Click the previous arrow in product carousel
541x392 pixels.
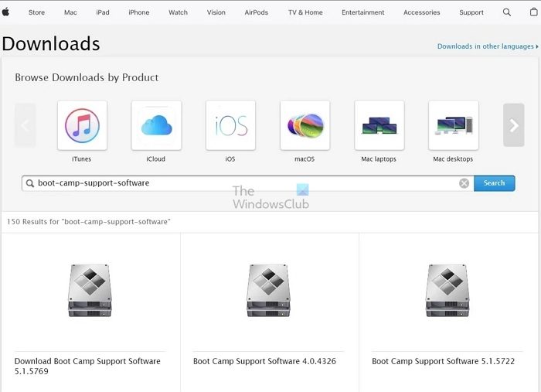25,125
